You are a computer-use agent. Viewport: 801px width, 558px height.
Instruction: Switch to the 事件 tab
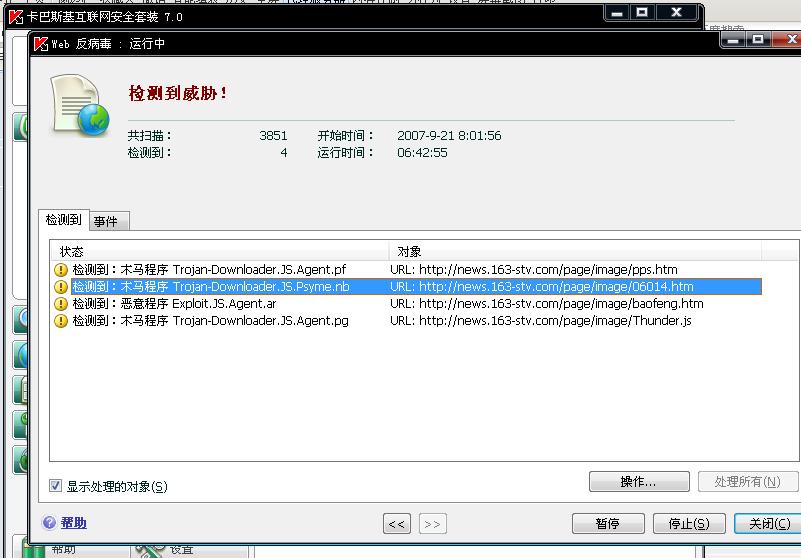tap(109, 221)
